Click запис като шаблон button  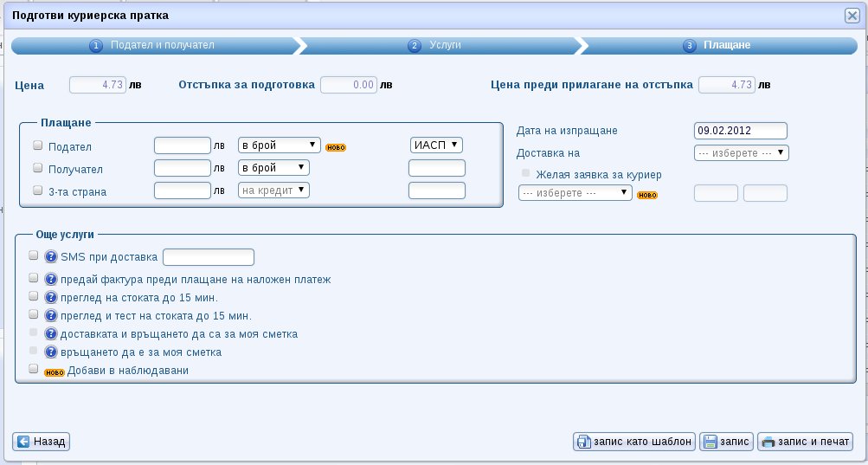pos(634,442)
